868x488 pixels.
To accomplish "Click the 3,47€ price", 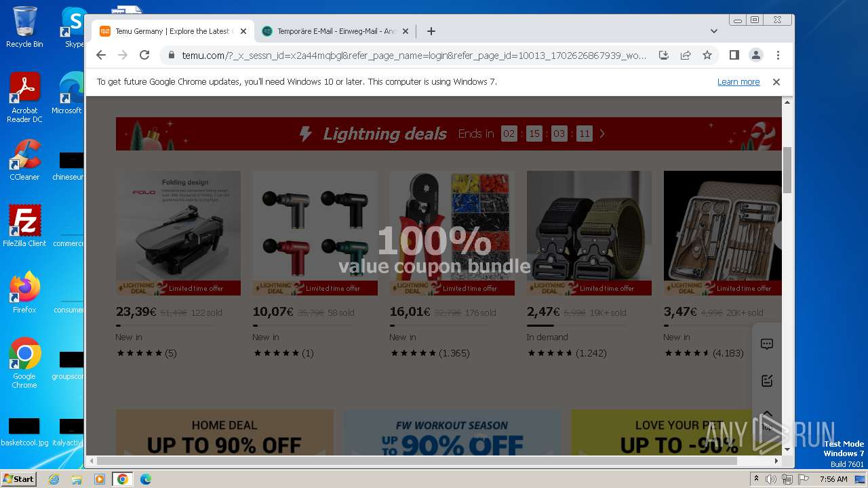I will 680,312.
